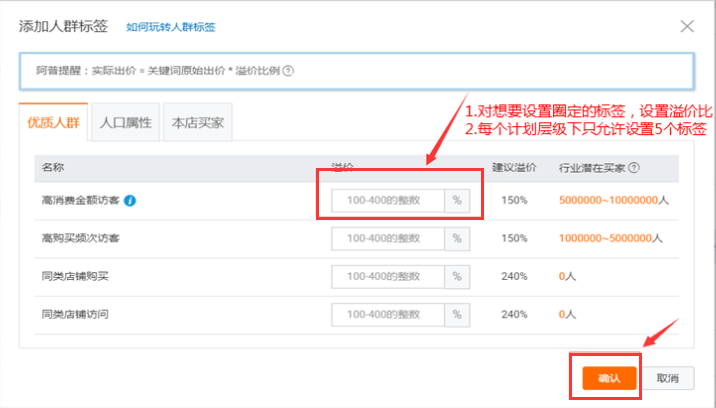Image resolution: width=716 pixels, height=408 pixels.
Task: Focus premium input for 同类店铺购买
Action: click(x=388, y=276)
